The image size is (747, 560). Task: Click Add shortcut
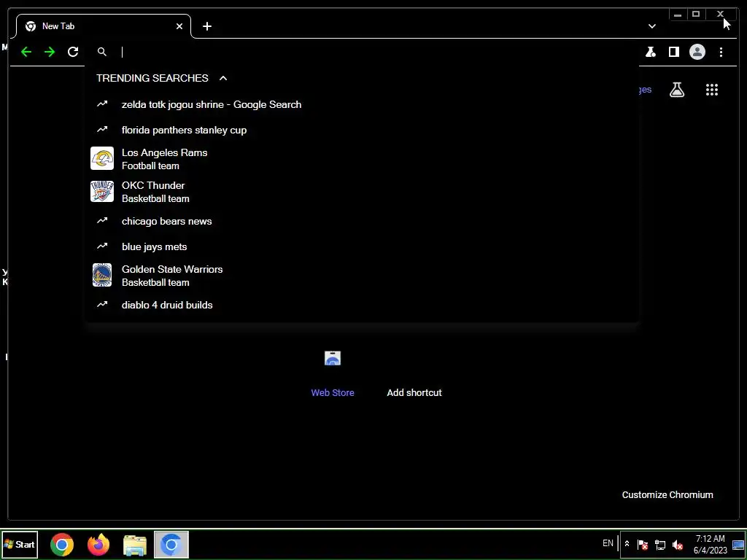click(414, 393)
